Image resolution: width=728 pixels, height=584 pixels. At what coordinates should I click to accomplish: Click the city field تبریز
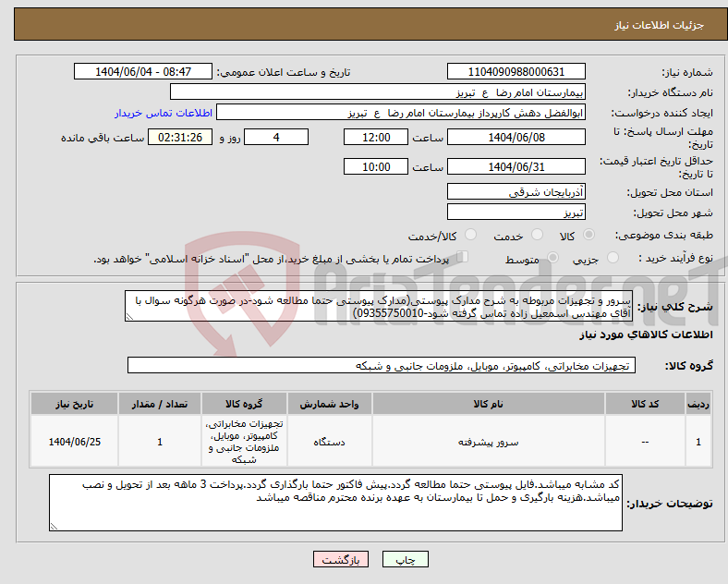[x=516, y=213]
